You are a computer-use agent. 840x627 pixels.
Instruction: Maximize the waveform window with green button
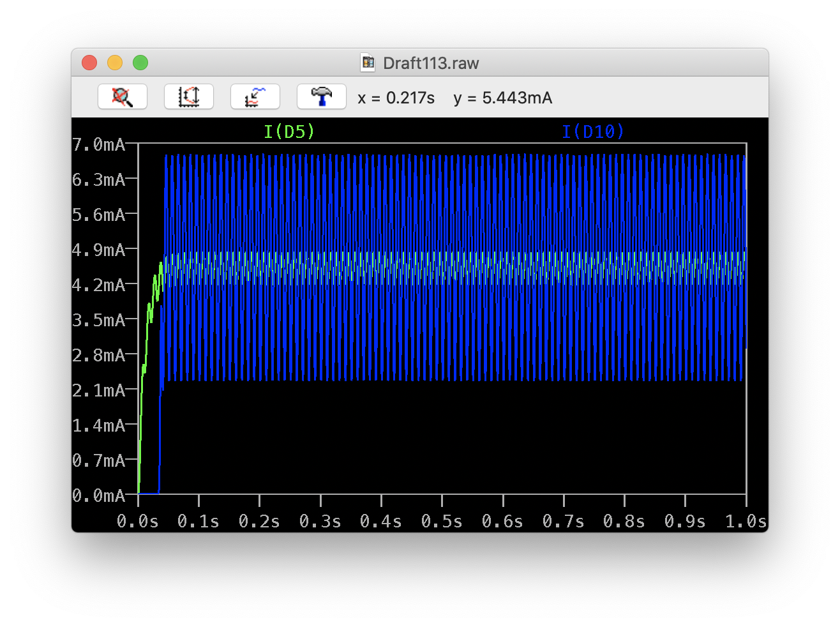[140, 63]
